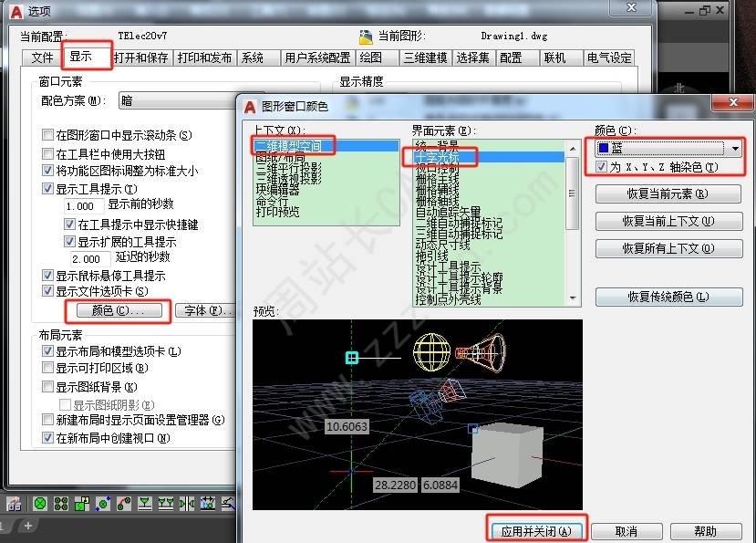Click down arrow of 界面元素 list scrollbar

pyautogui.click(x=572, y=297)
